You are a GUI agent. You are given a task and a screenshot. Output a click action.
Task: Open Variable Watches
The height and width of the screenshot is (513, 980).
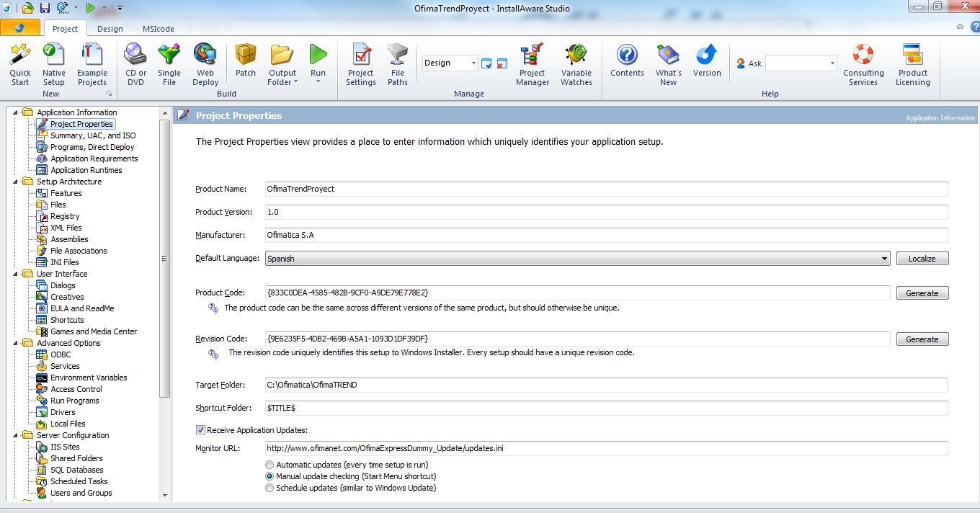click(x=576, y=64)
